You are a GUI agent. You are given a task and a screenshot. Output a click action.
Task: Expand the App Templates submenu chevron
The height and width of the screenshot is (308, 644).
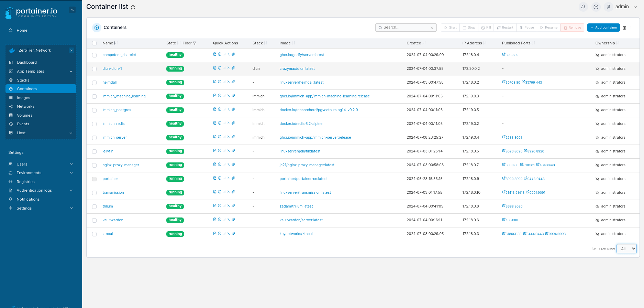click(71, 71)
